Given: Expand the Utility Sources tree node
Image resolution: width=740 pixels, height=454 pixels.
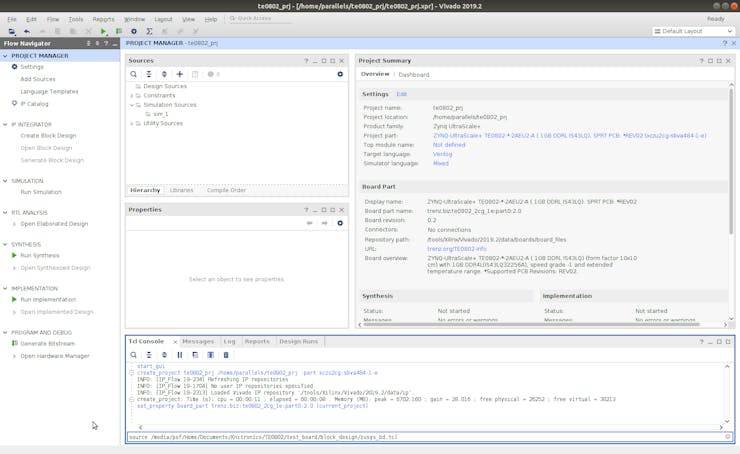Looking at the screenshot, I should pos(132,124).
